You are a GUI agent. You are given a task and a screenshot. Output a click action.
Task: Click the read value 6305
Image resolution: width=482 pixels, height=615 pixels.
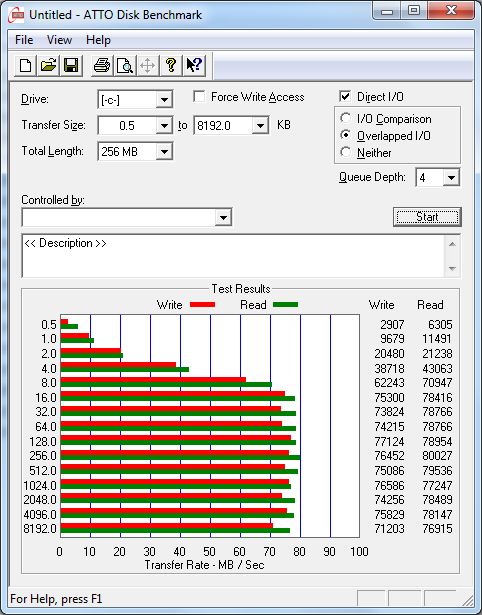pyautogui.click(x=440, y=325)
